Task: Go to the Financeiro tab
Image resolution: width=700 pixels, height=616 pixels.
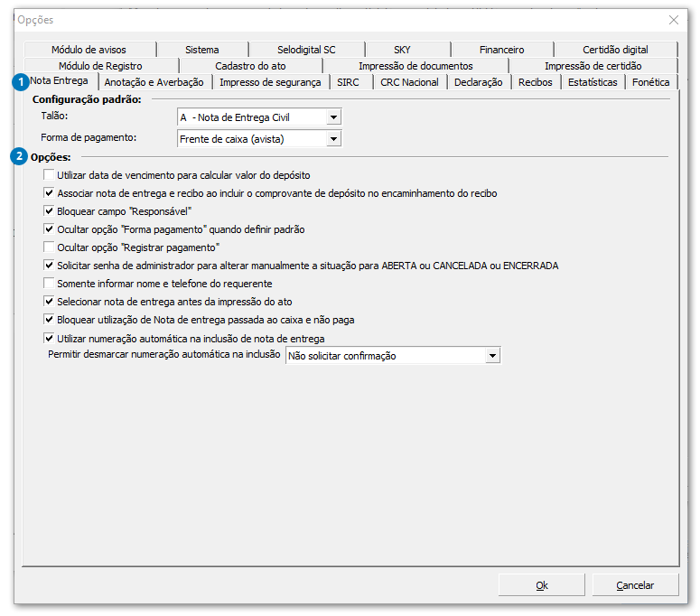Action: coord(502,50)
